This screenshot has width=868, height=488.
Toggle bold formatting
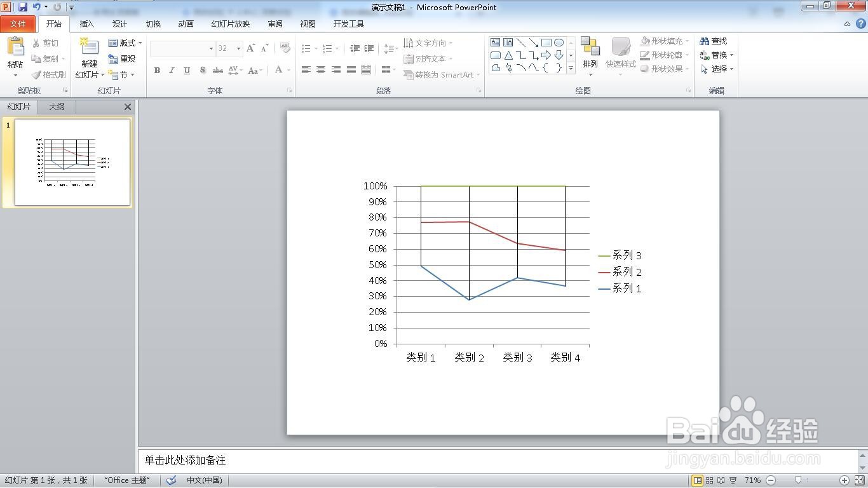(x=157, y=71)
